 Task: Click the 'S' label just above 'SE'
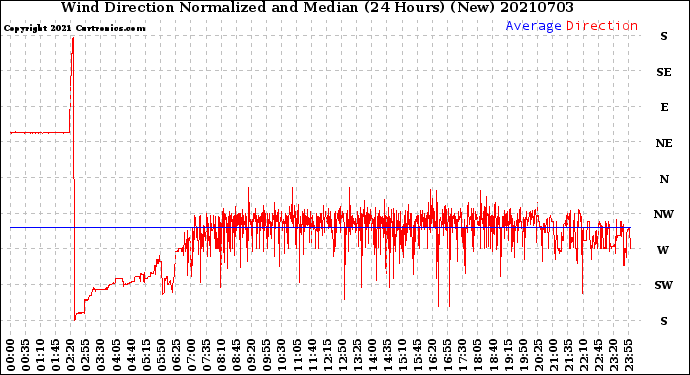tap(664, 37)
